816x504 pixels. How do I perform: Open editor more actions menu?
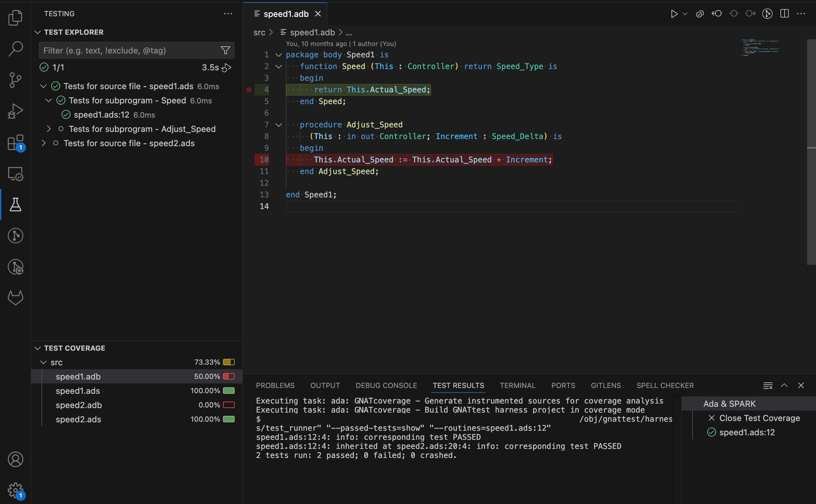point(801,14)
